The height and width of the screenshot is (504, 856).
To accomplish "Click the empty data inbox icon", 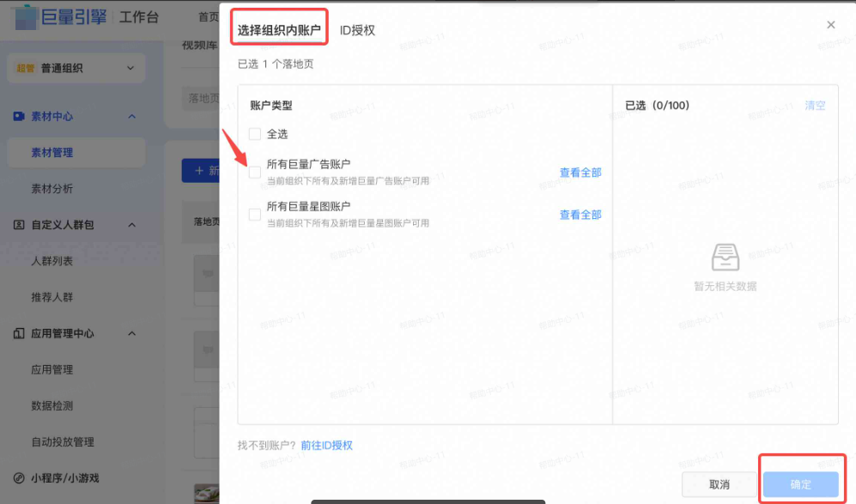I will (725, 258).
